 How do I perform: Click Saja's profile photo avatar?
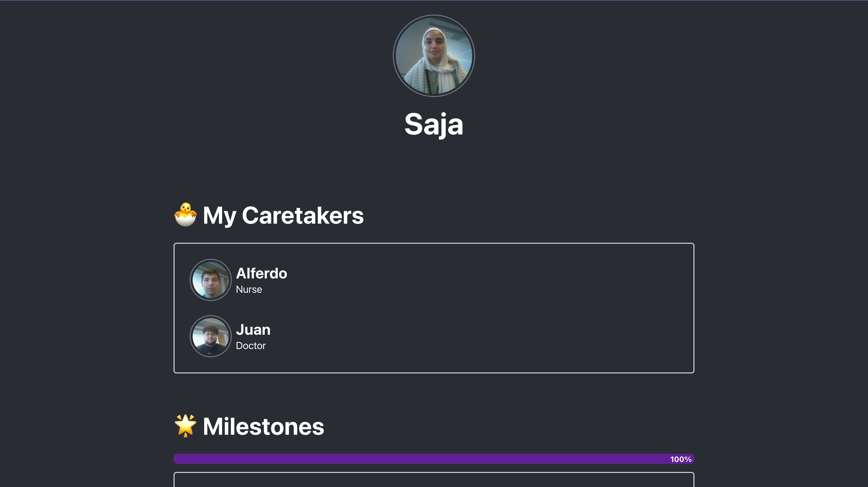coord(434,56)
